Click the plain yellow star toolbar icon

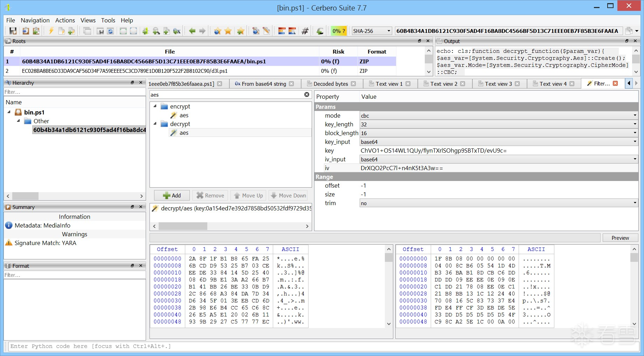coord(228,31)
